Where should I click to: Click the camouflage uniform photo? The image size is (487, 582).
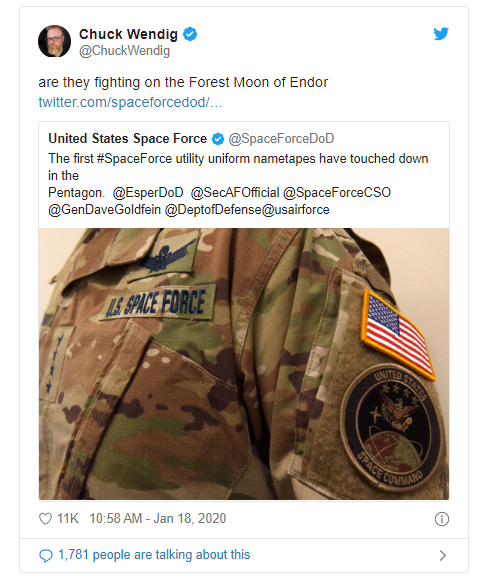244,364
